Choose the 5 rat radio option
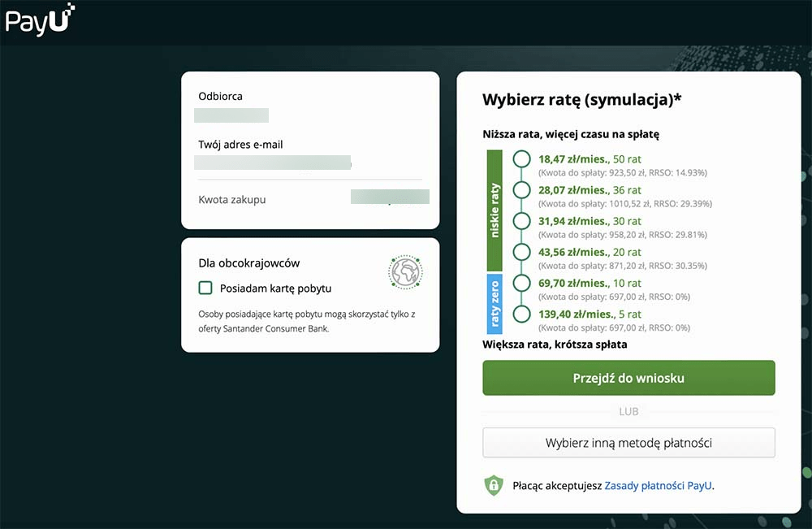This screenshot has width=812, height=529. click(522, 314)
